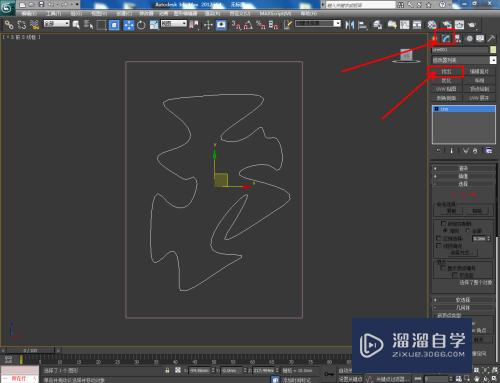
Task: Click the Copy named selection button
Action: (451, 211)
